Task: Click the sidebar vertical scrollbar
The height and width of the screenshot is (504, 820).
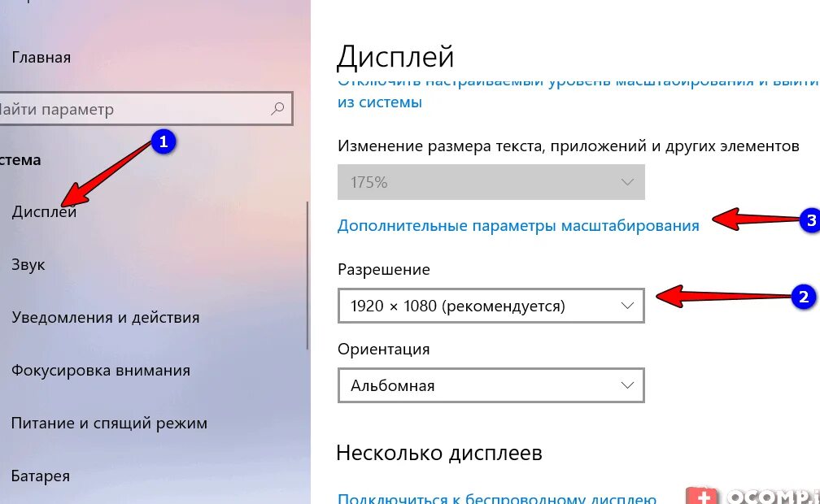Action: pyautogui.click(x=307, y=276)
